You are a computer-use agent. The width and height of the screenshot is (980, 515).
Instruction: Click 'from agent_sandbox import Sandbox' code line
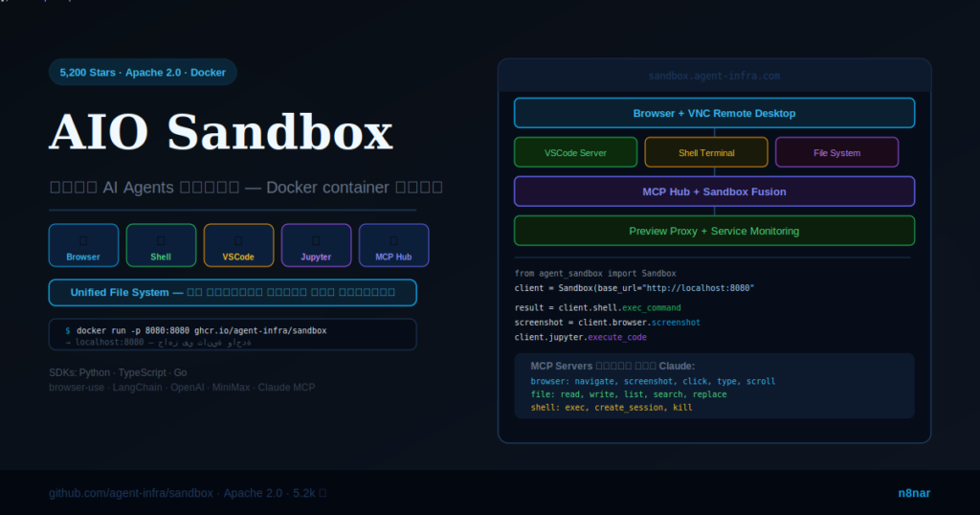coord(595,274)
